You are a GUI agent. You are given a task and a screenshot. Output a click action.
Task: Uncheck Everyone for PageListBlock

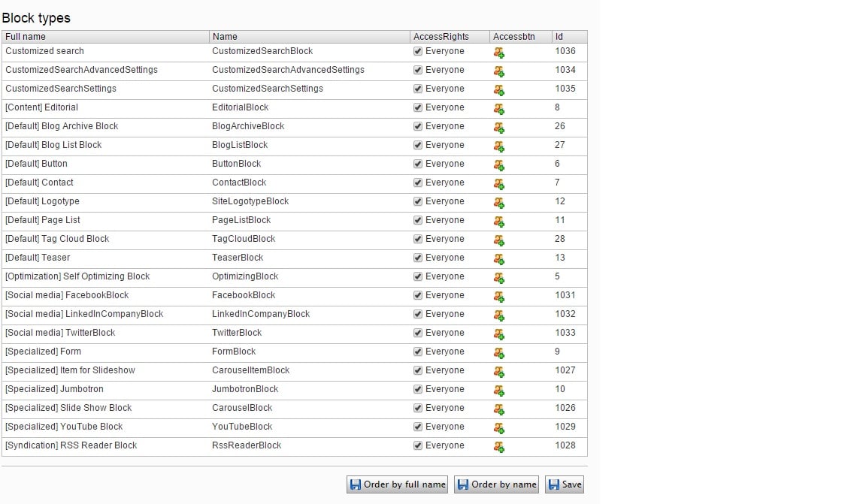coord(417,220)
